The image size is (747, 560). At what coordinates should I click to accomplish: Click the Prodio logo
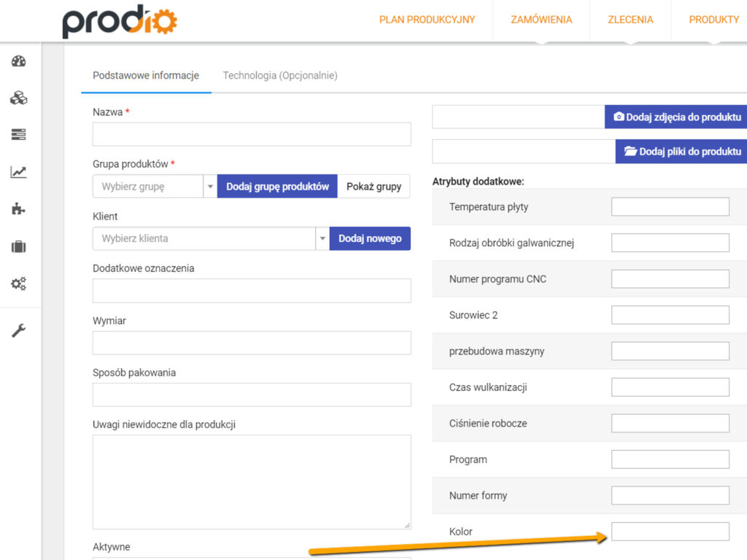pyautogui.click(x=120, y=21)
